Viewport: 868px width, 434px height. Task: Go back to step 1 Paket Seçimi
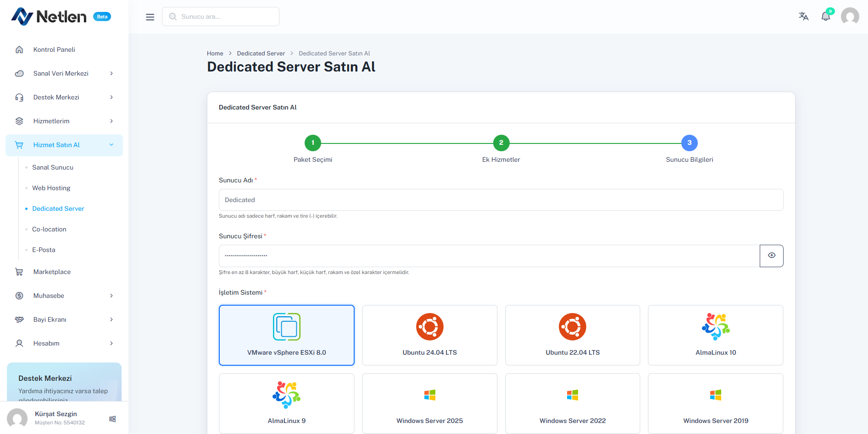click(x=313, y=143)
